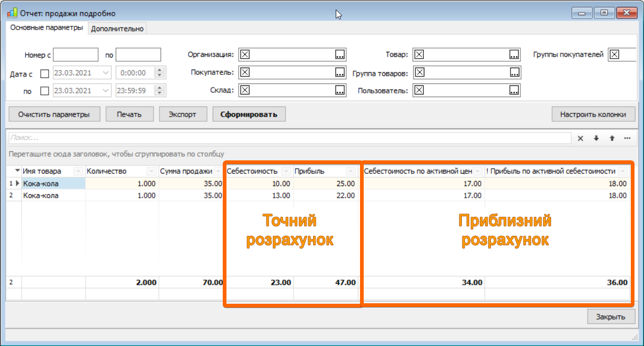Browse warehouses with Склад ellipsis button
The height and width of the screenshot is (346, 644).
point(340,90)
